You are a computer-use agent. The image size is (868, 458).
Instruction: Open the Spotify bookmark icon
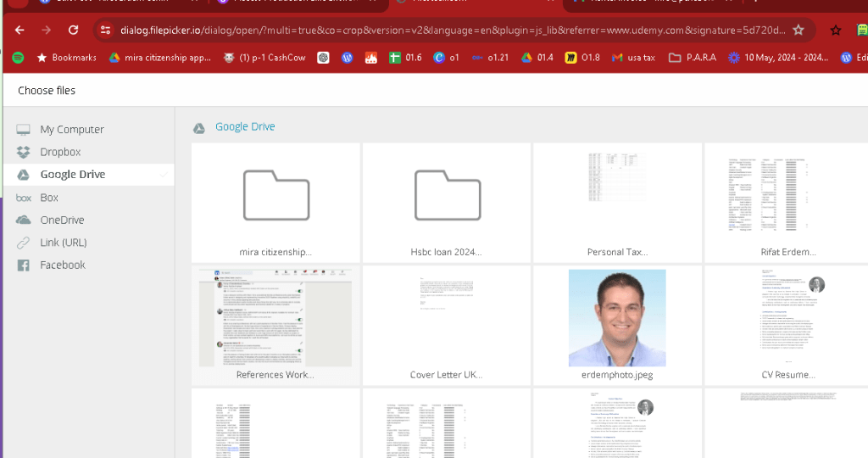coord(19,58)
